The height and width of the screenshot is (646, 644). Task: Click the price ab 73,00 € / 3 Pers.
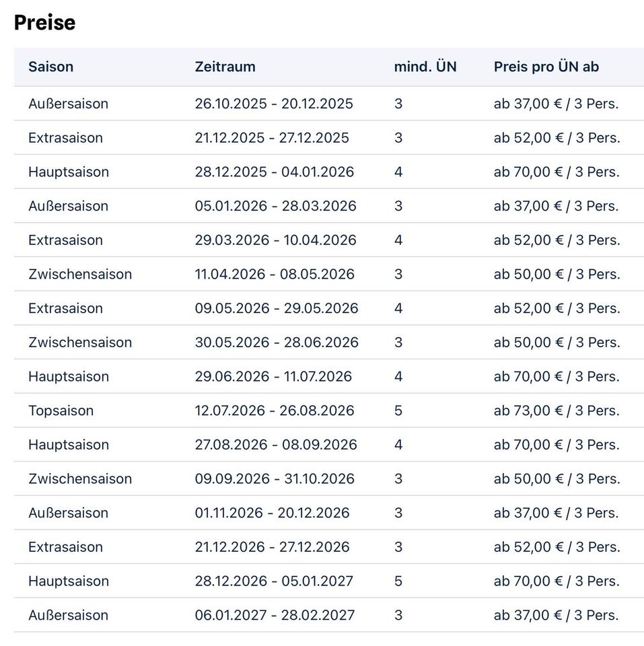click(556, 410)
